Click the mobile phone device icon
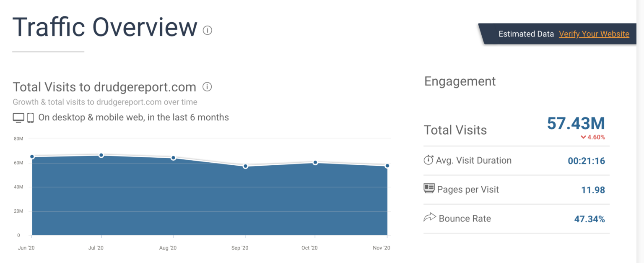644x263 pixels. click(31, 118)
